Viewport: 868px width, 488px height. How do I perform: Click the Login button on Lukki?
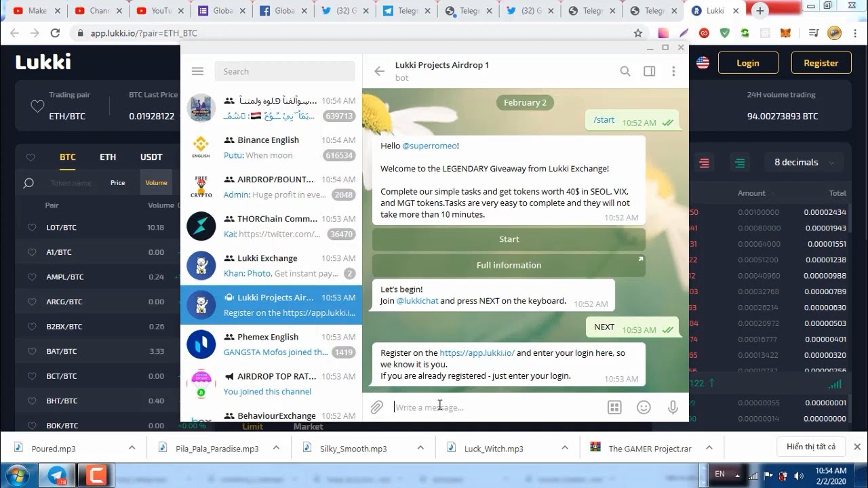coord(748,63)
